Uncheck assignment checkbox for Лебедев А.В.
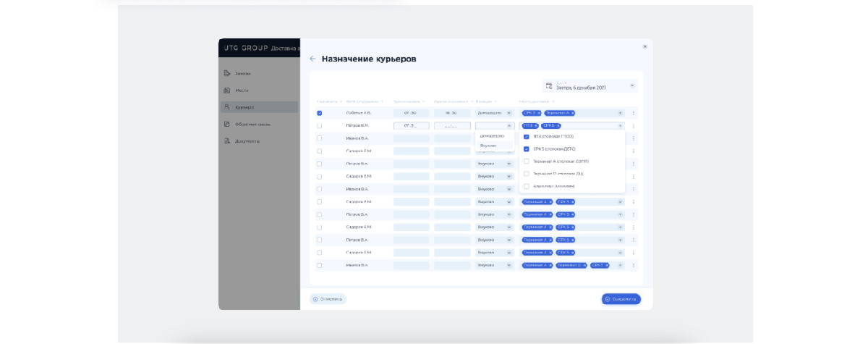 [319, 113]
